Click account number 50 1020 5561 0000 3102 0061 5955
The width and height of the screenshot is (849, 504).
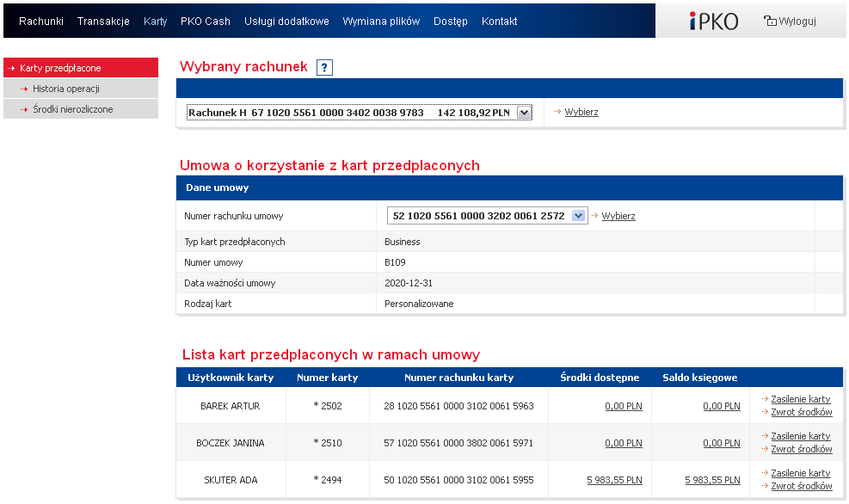point(458,480)
